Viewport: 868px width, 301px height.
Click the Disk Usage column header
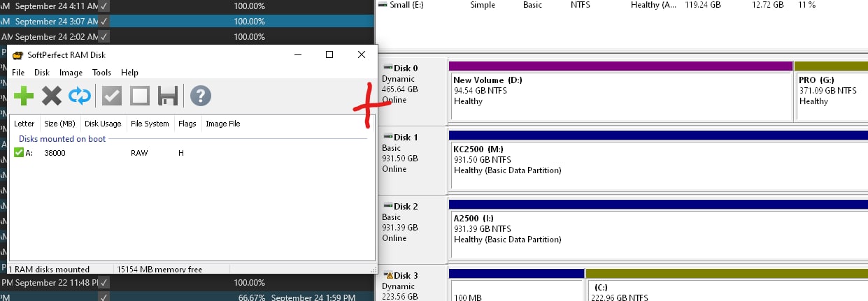(103, 124)
